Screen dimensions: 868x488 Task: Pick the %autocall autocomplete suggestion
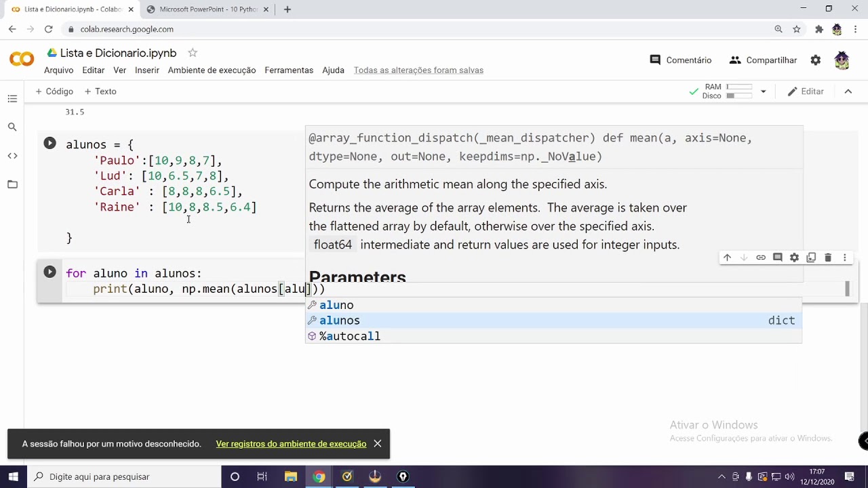pos(553,336)
